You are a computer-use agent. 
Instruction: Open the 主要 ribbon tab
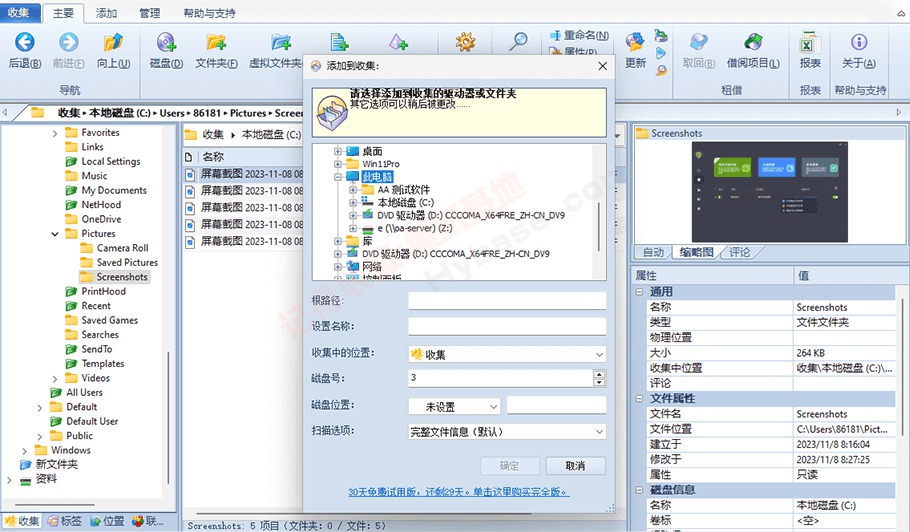pos(63,13)
